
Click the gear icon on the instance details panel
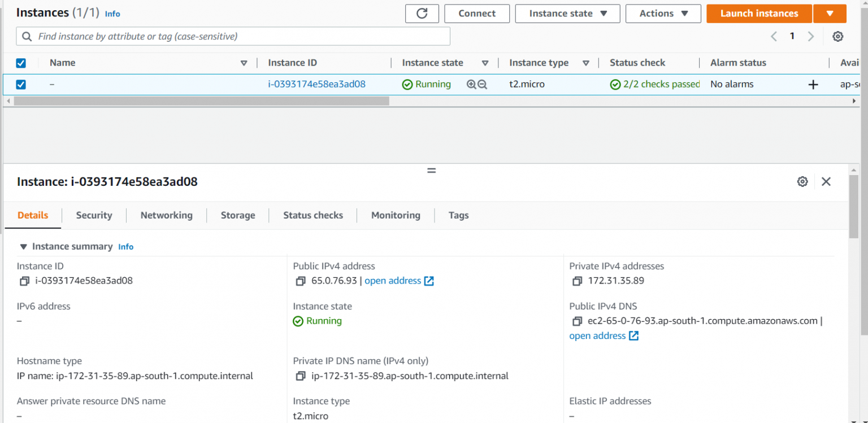click(x=802, y=181)
